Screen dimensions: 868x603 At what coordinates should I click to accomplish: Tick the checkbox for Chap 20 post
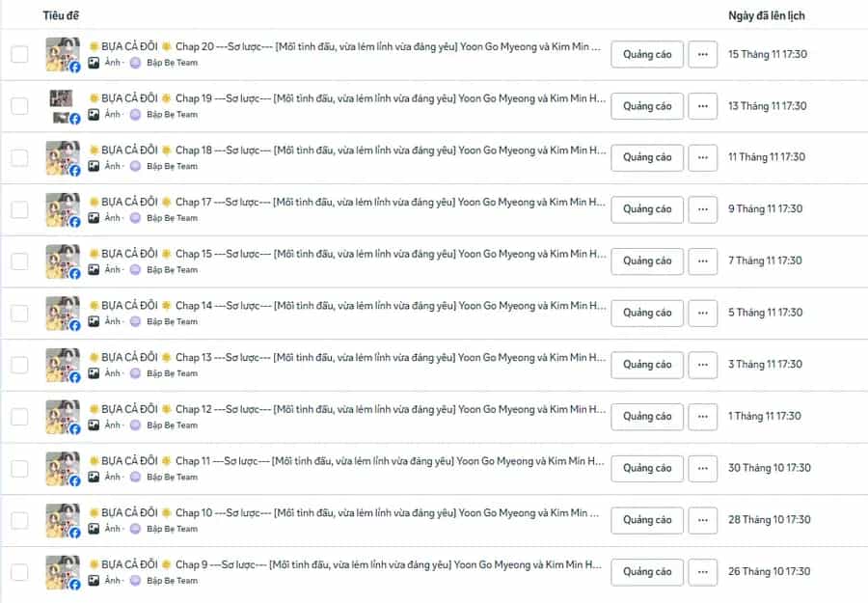[20, 54]
